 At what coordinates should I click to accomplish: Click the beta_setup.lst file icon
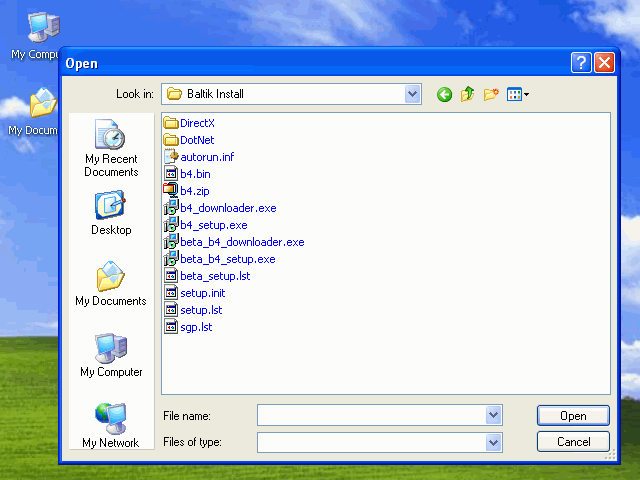point(171,276)
